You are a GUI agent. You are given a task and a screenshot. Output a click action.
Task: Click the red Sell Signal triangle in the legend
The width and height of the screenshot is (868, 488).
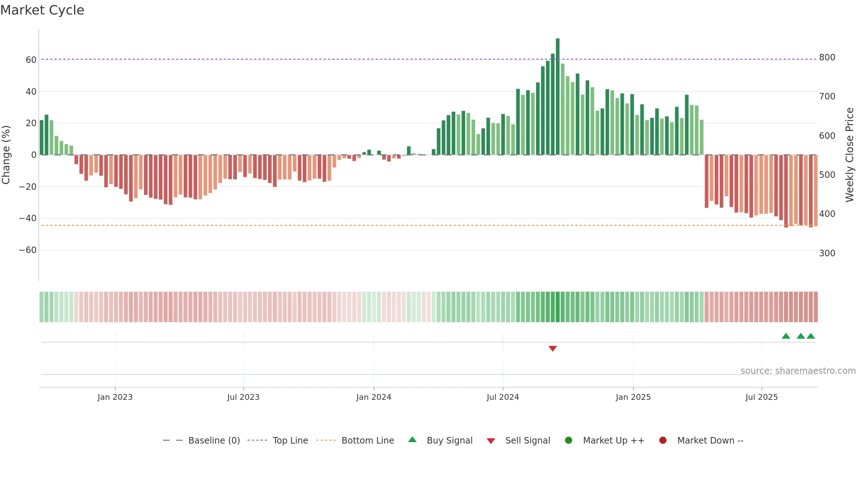(x=491, y=441)
